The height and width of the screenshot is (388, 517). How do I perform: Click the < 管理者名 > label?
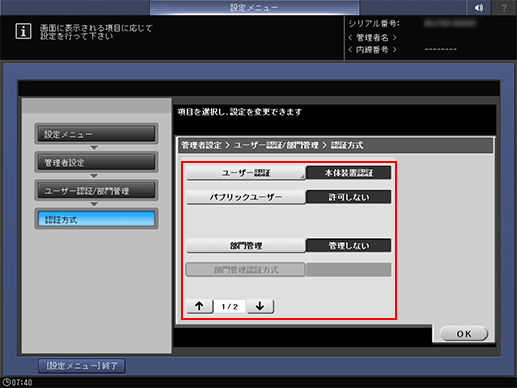(x=372, y=37)
